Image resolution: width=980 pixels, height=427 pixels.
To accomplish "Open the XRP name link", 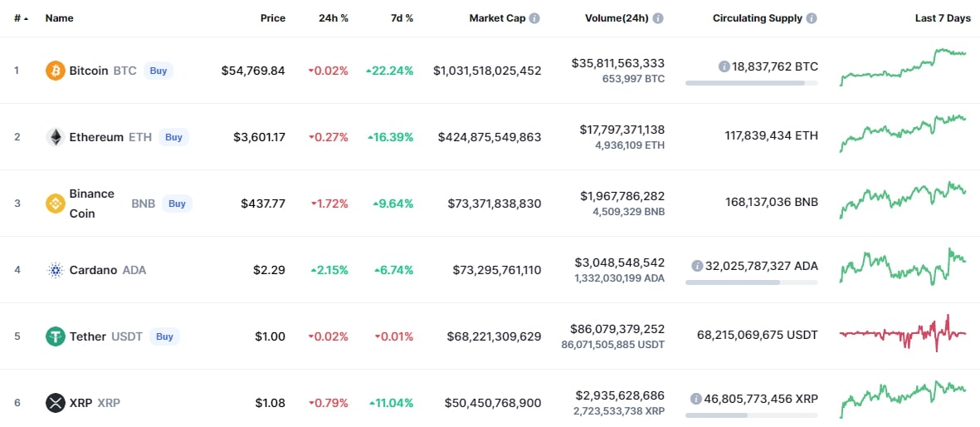I will tap(80, 403).
